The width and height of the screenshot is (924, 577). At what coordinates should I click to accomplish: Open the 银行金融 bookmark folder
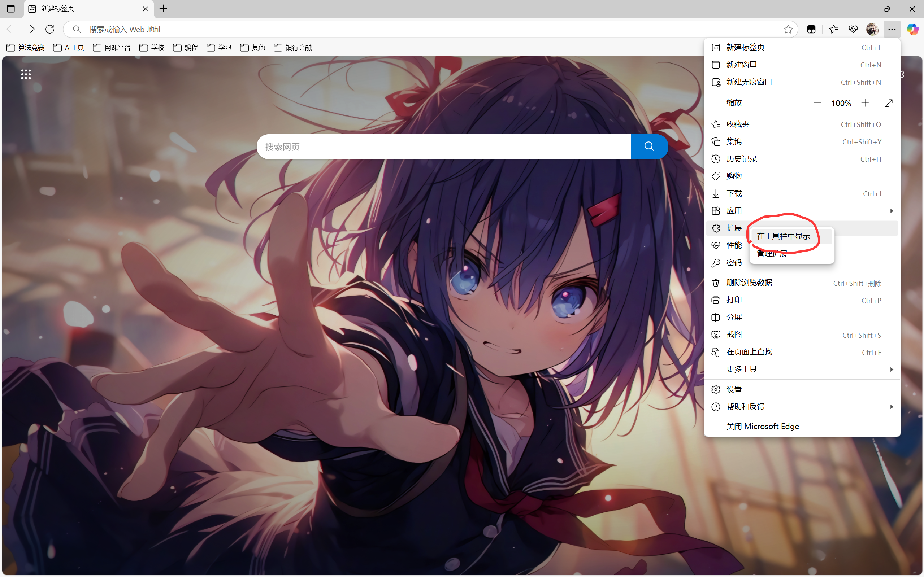coord(293,47)
